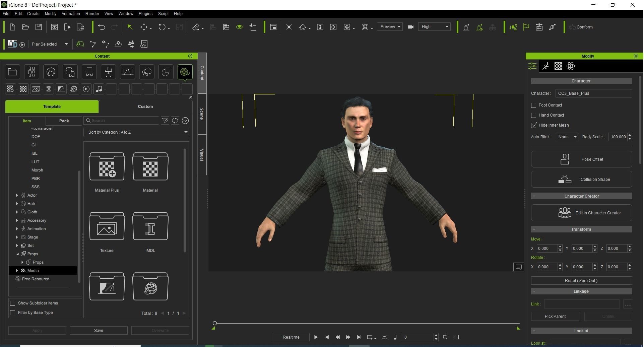Open the Plugins menu

click(x=145, y=14)
